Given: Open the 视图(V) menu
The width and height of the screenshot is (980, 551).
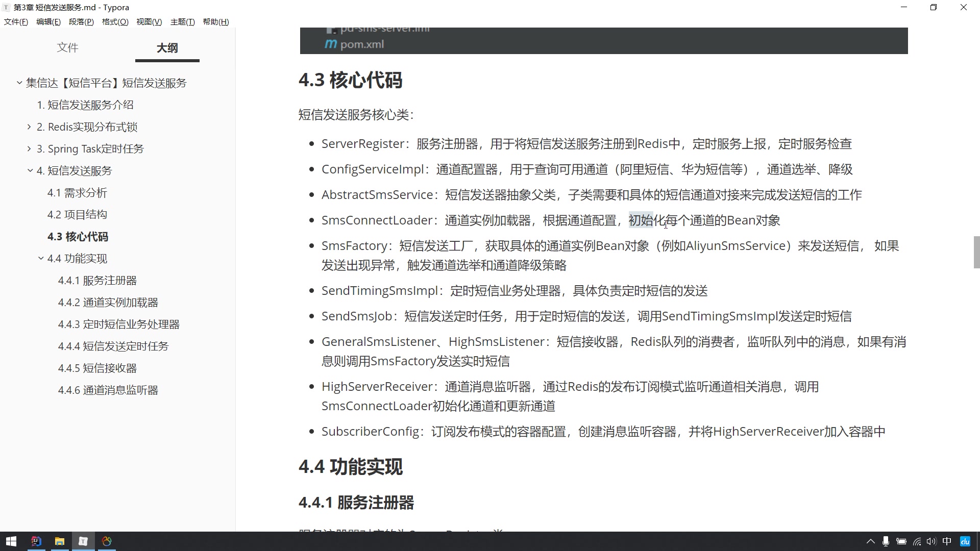Looking at the screenshot, I should (149, 22).
